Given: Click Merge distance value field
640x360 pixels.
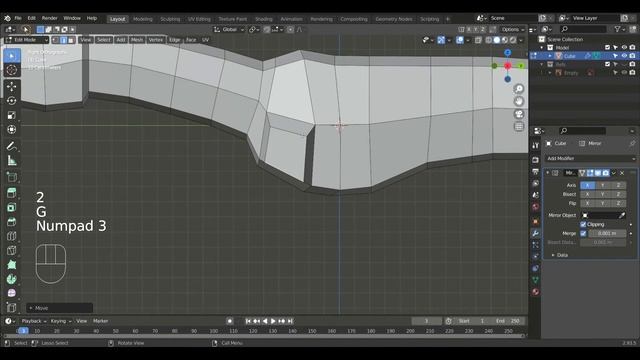Looking at the screenshot, I should pos(607,233).
